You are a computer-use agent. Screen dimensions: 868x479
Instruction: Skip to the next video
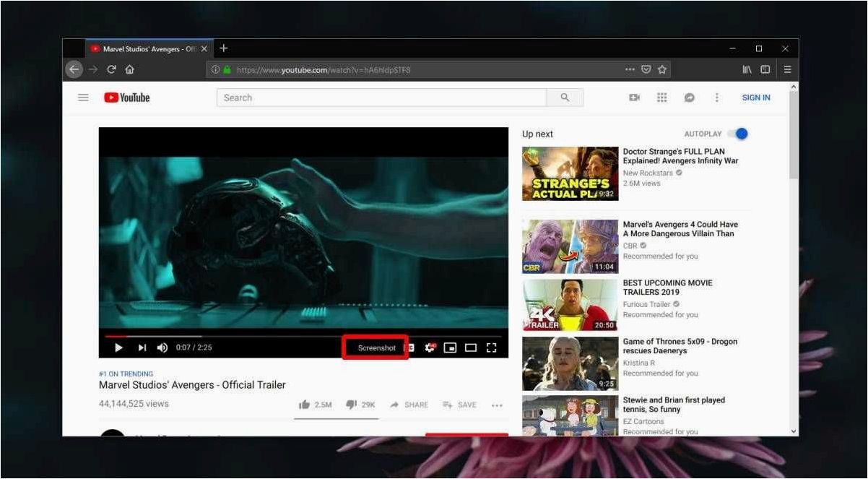pos(142,348)
